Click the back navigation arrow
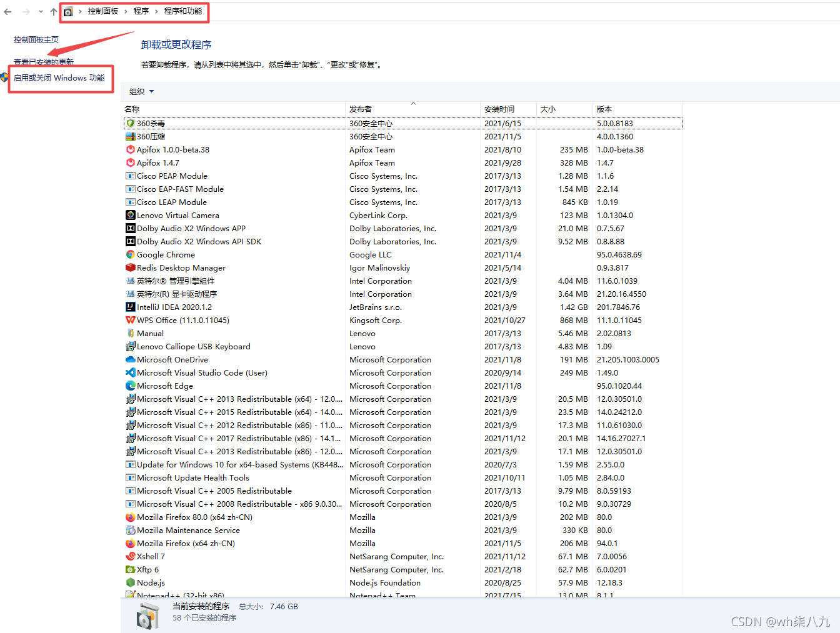840x633 pixels. point(7,11)
